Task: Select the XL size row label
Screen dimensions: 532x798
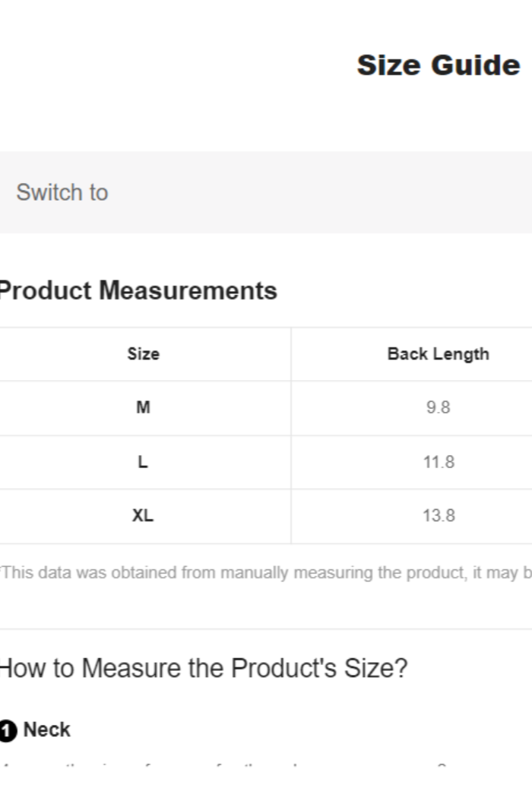Action: coord(143,516)
